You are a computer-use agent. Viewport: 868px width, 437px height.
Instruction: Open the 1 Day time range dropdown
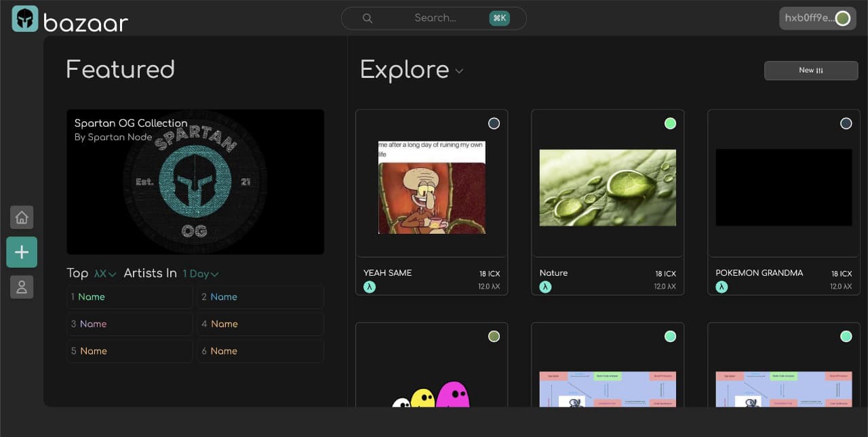coord(201,274)
